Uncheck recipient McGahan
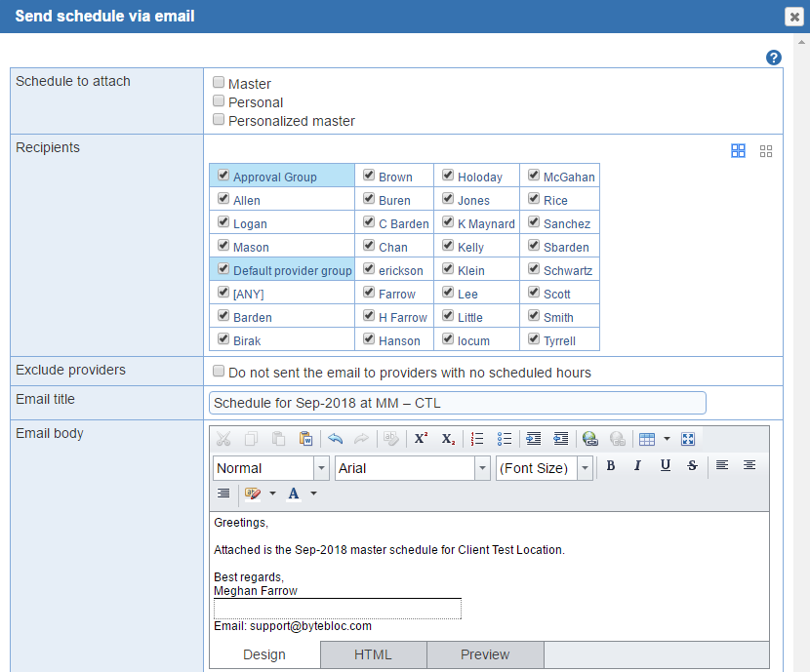Screen dimensions: 810x672 click(534, 175)
